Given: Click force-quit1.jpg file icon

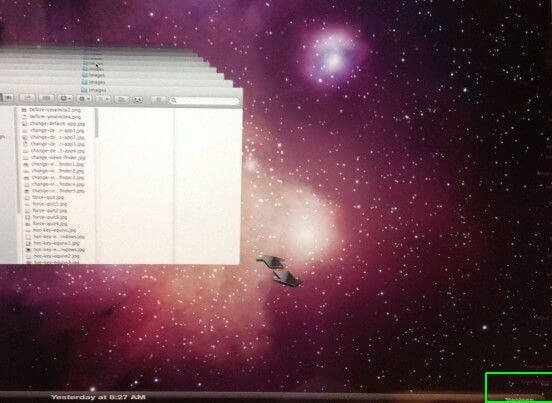Looking at the screenshot, I should pos(28,204).
